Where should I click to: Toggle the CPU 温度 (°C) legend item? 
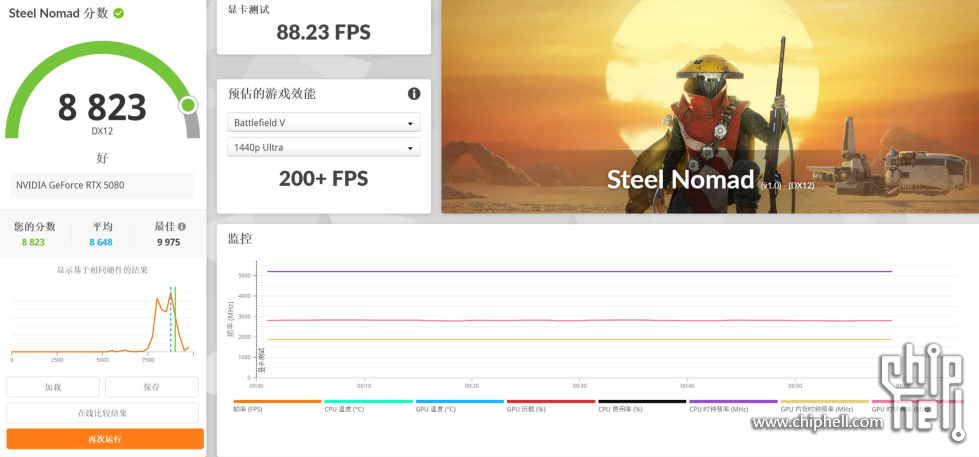(x=368, y=406)
